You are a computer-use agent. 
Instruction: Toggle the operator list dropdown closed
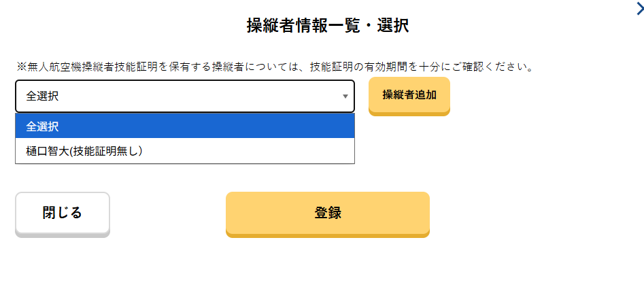click(345, 97)
